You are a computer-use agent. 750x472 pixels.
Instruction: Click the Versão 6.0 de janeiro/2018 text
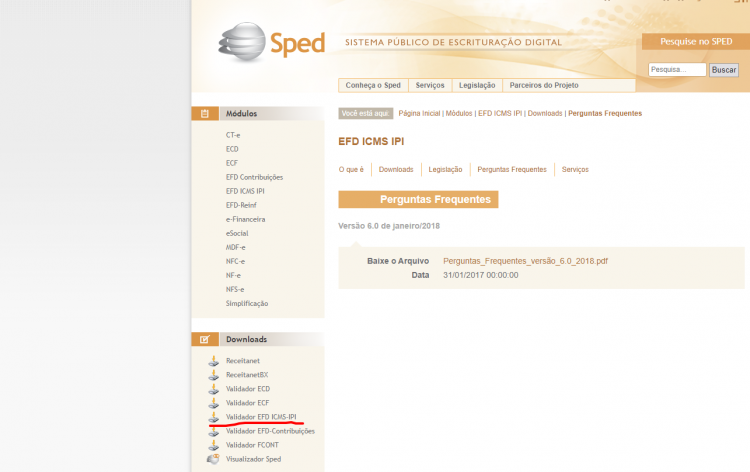point(389,226)
